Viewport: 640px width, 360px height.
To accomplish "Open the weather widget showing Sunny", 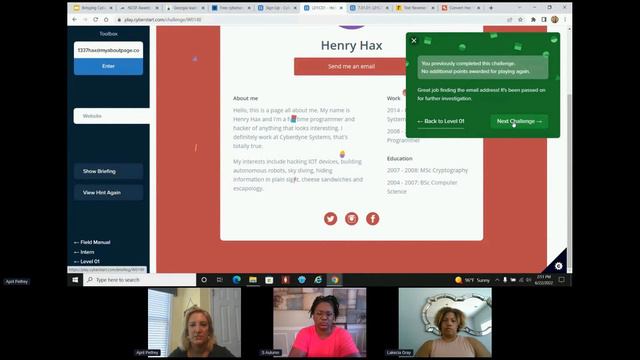I will pos(472,280).
